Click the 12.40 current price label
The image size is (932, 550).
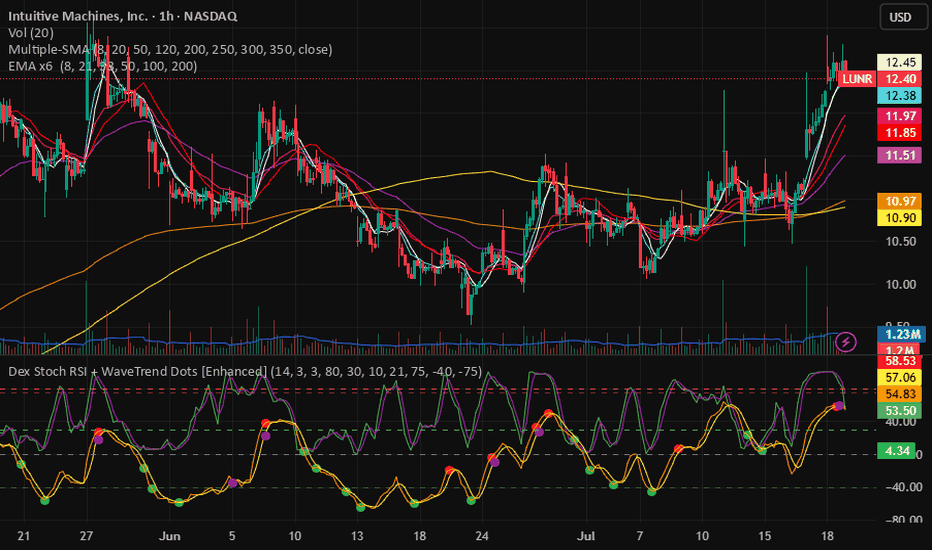tap(900, 78)
